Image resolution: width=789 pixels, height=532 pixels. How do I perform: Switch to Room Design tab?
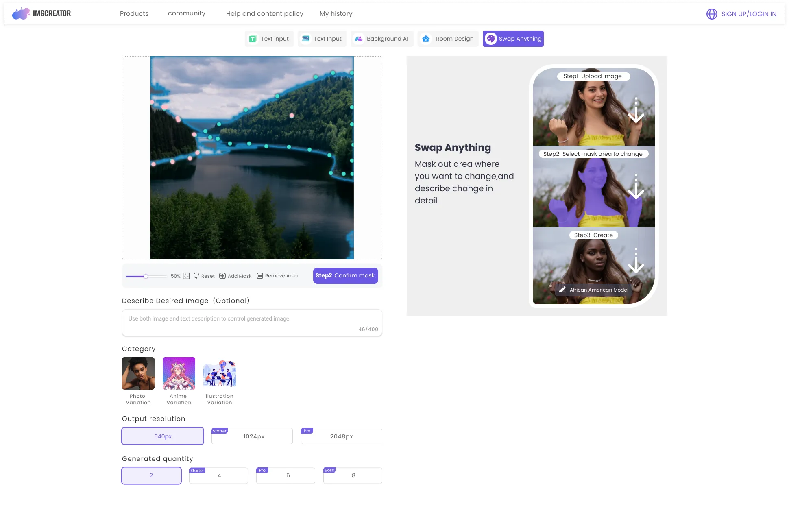(448, 39)
